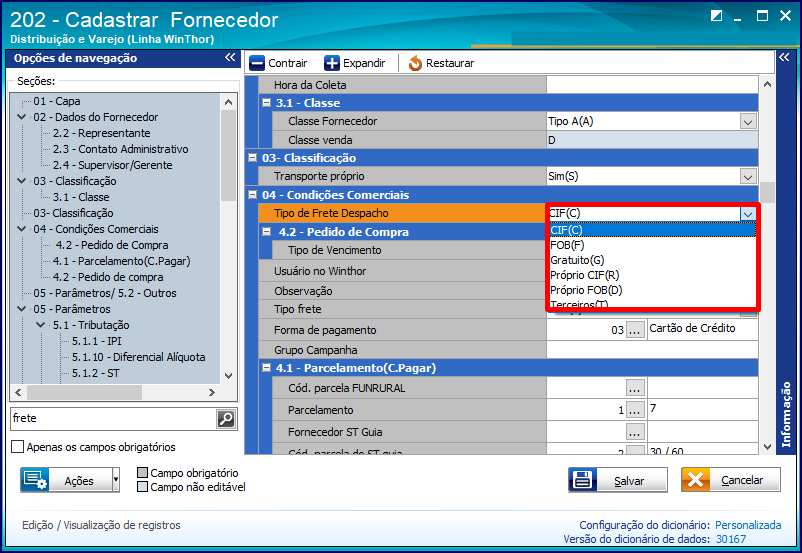Image resolution: width=802 pixels, height=553 pixels.
Task: Click the Usuário no Winthor label
Action: [x=320, y=271]
